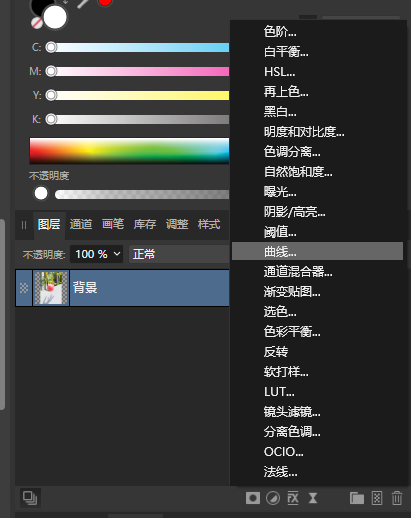This screenshot has height=518, width=411.
Task: Adjust the Cyan C slider handle
Action: click(51, 47)
